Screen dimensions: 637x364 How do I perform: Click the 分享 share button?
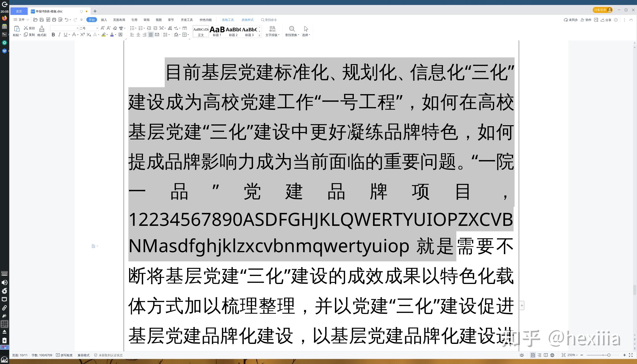606,20
